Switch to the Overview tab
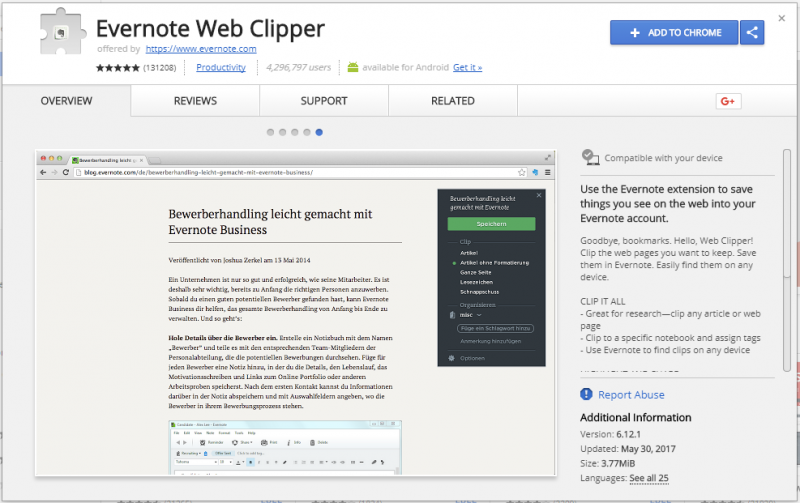The image size is (800, 503). (x=66, y=101)
